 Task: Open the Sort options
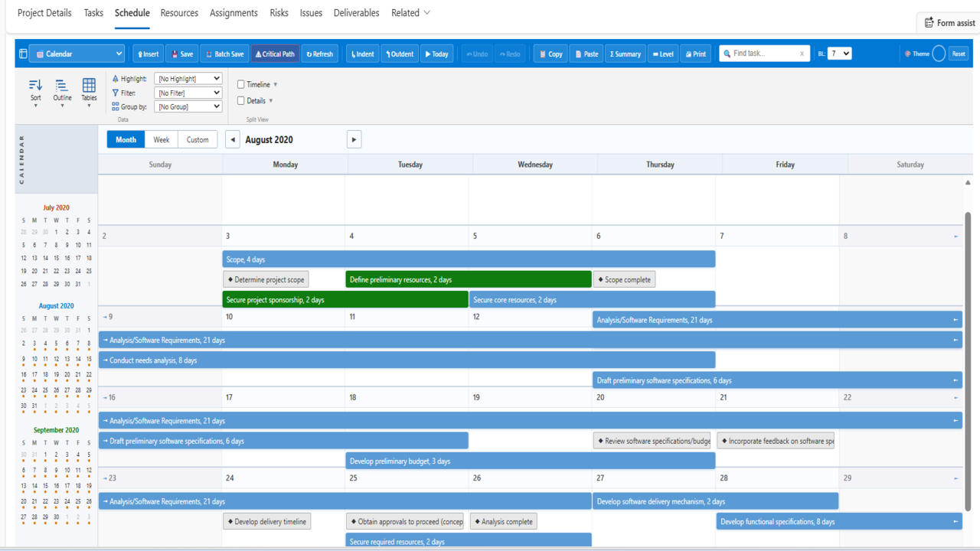(x=35, y=92)
